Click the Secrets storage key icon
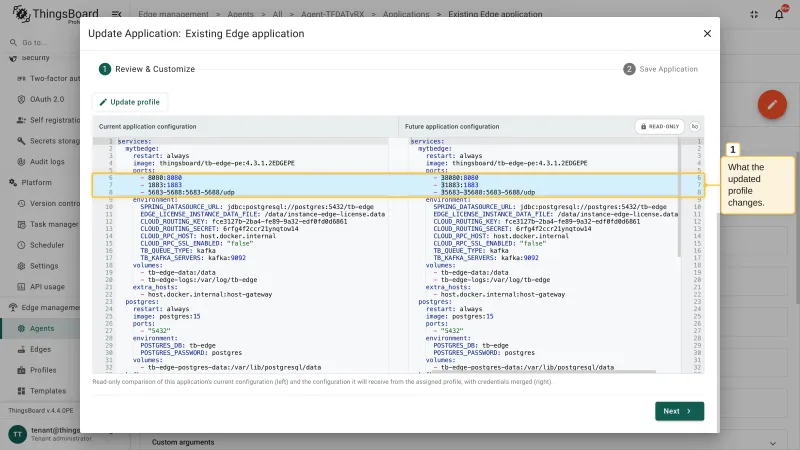800x450 pixels. [x=21, y=141]
